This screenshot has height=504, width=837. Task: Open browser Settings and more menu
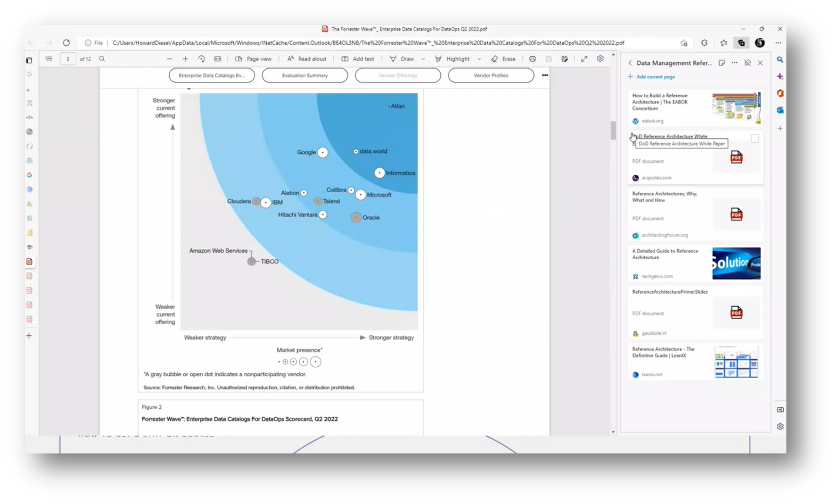[778, 43]
